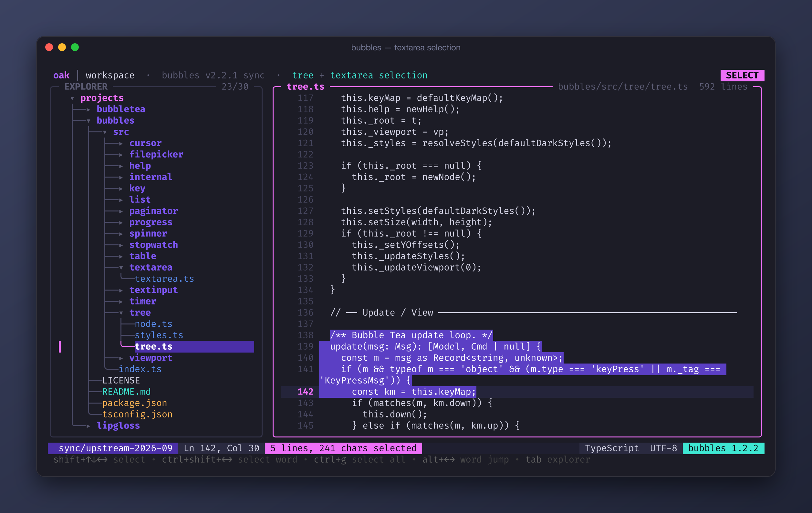Open the key folder
The height and width of the screenshot is (513, 812).
137,189
